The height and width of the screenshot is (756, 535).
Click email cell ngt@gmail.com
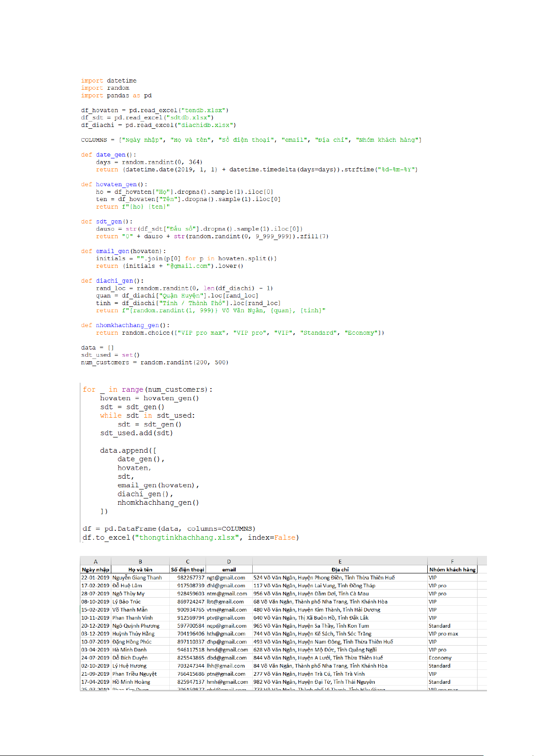click(226, 577)
